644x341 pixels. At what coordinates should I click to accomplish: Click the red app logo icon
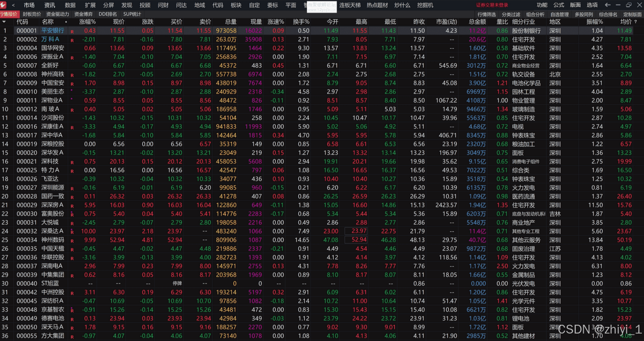(4, 5)
